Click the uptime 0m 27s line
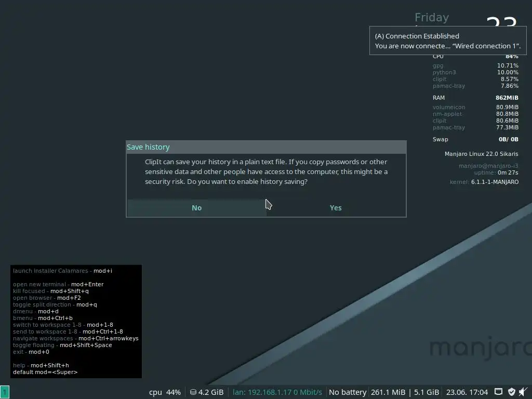532x399 pixels. coord(496,172)
